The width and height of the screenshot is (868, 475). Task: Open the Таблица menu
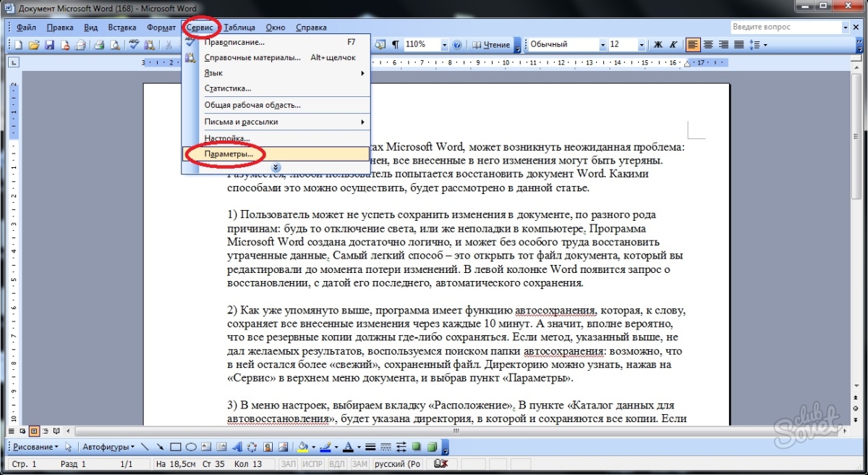click(x=239, y=28)
